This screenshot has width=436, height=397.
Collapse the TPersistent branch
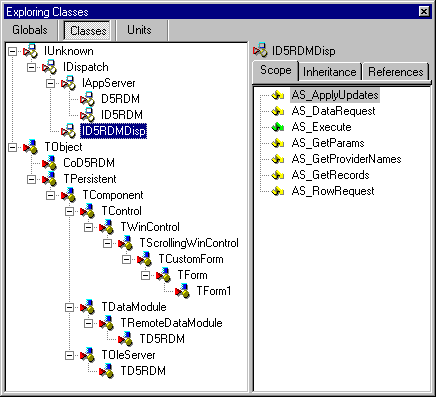coord(31,179)
